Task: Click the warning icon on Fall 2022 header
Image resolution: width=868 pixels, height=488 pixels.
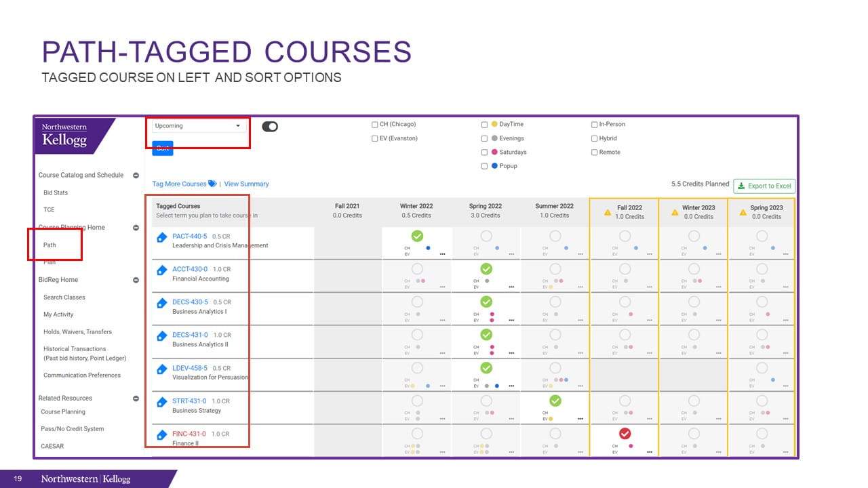Action: 608,212
